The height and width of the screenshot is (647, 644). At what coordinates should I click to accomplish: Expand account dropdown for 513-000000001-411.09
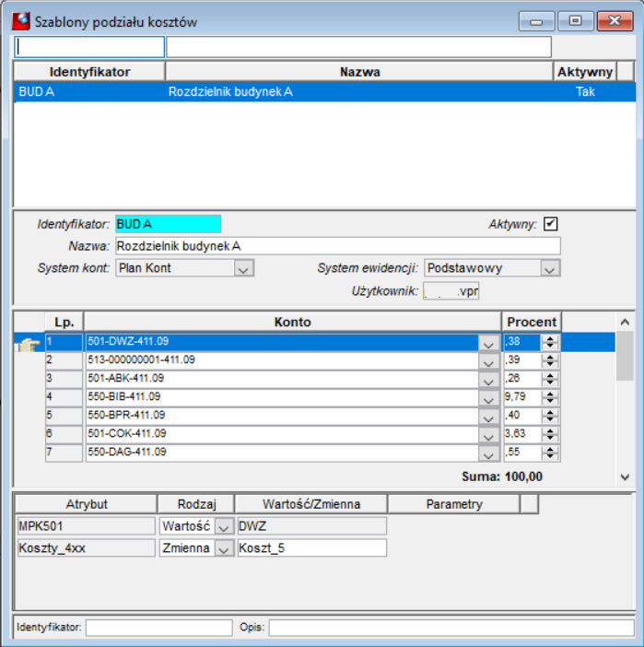[x=488, y=361]
